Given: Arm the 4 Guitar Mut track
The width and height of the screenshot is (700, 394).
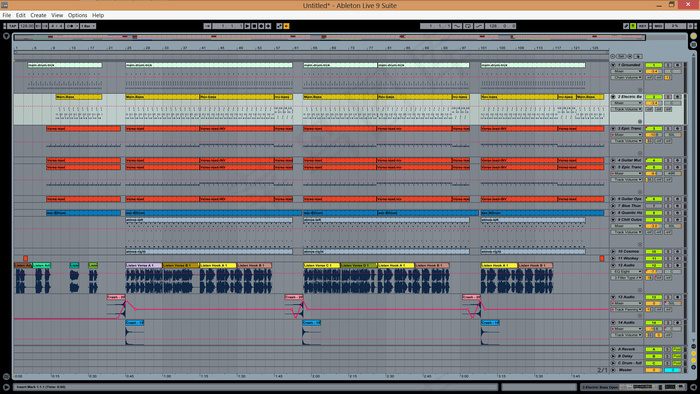Looking at the screenshot, I should pyautogui.click(x=677, y=160).
